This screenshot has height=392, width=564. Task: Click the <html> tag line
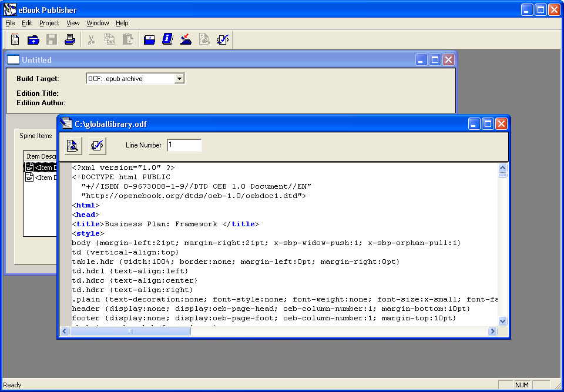(x=86, y=205)
